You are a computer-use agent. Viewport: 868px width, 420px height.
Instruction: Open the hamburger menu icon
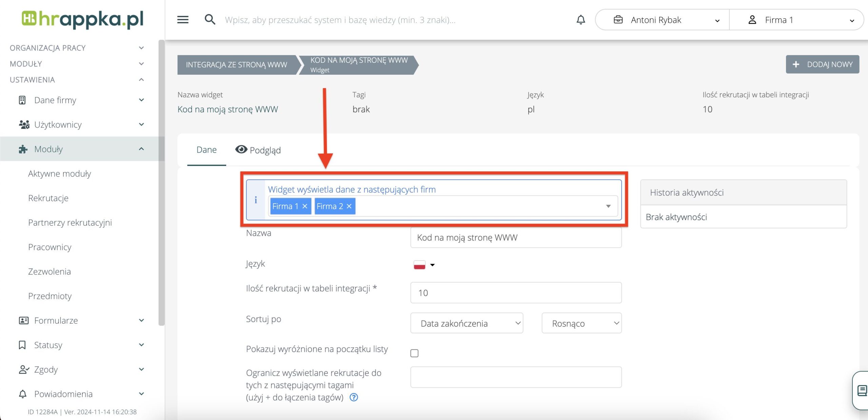(183, 20)
